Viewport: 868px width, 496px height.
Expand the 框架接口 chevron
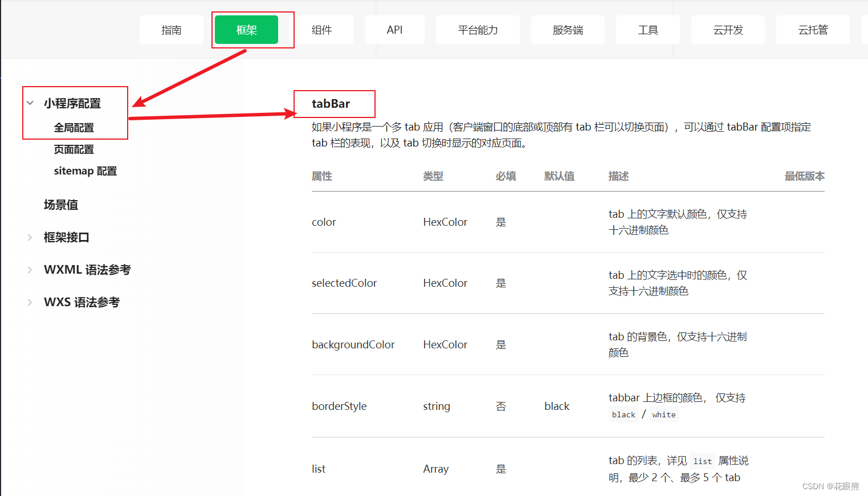pyautogui.click(x=30, y=237)
